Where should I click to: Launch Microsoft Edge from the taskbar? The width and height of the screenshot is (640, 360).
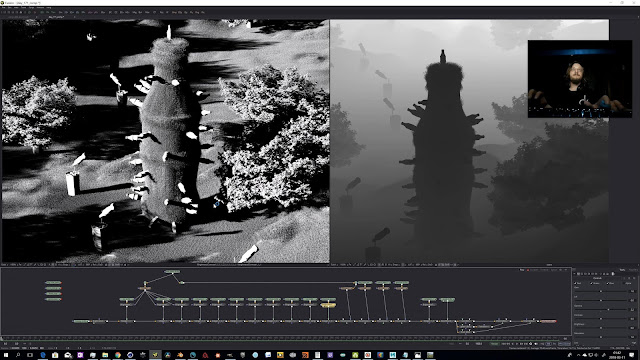[x=42, y=355]
